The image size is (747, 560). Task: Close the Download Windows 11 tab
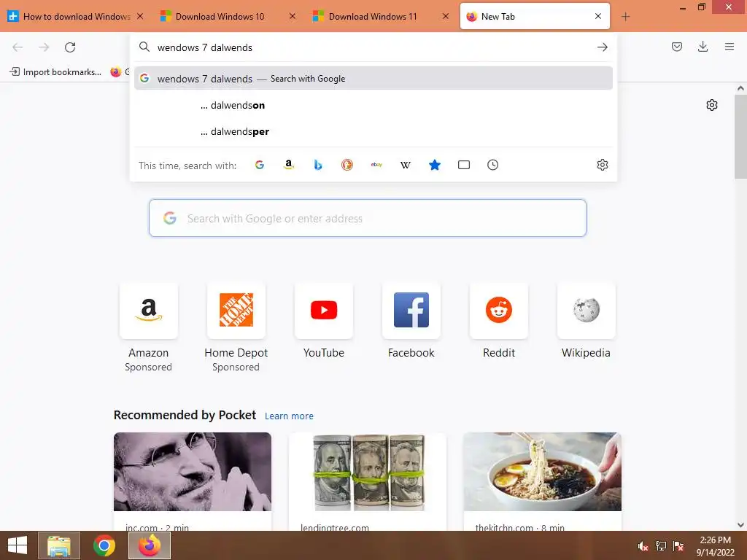click(446, 16)
